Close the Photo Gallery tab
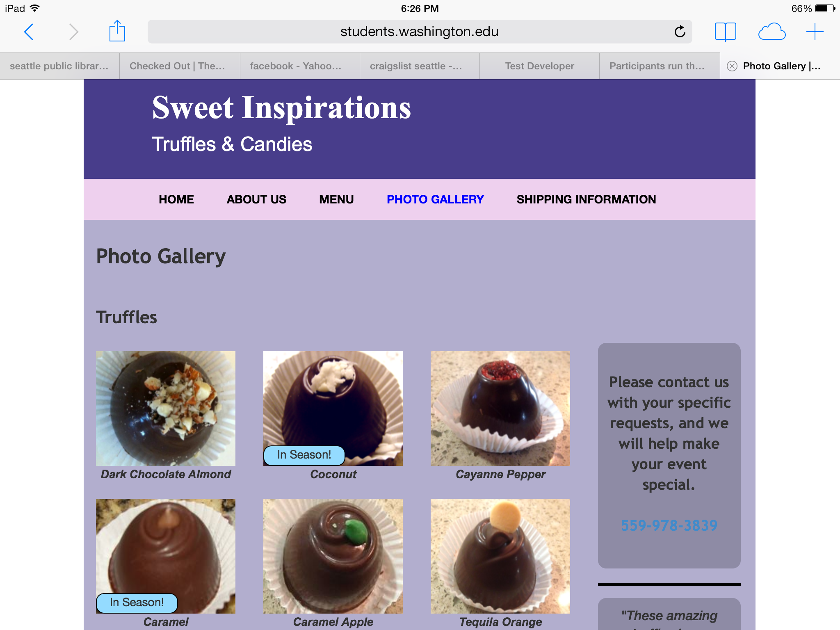The height and width of the screenshot is (630, 840). coord(732,66)
